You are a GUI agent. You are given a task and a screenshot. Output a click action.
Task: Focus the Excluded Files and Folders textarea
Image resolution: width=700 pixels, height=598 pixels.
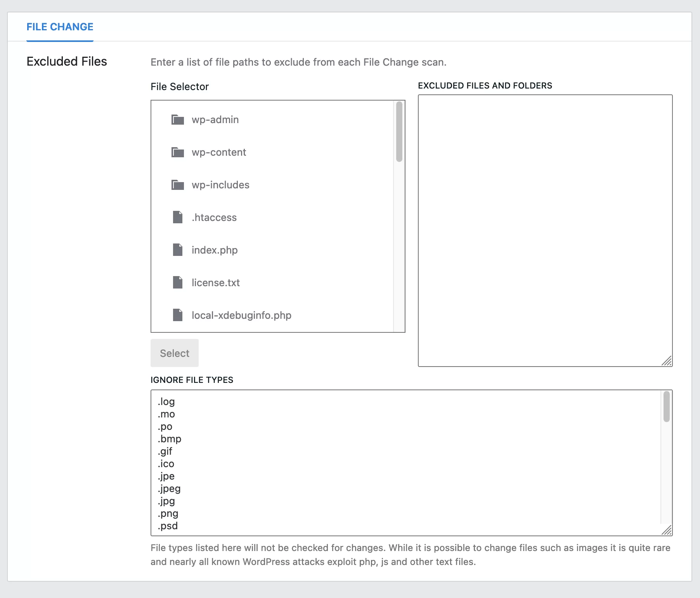(545, 231)
